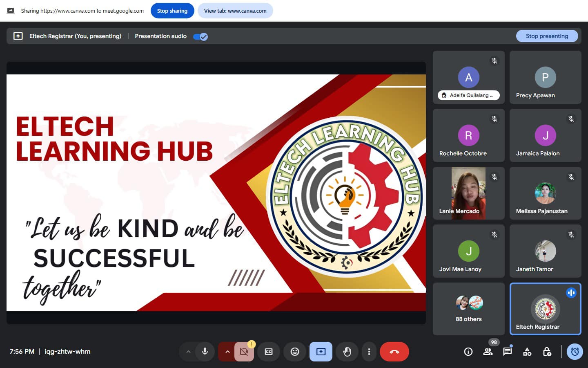Select Janeth Tamor participant tile
Screen dimensions: 588x368
[x=546, y=251]
